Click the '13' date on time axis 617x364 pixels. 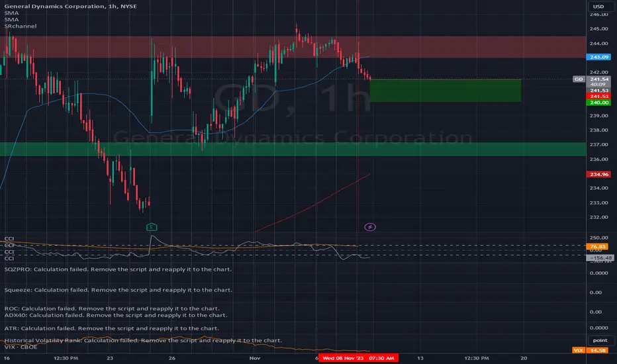click(420, 358)
